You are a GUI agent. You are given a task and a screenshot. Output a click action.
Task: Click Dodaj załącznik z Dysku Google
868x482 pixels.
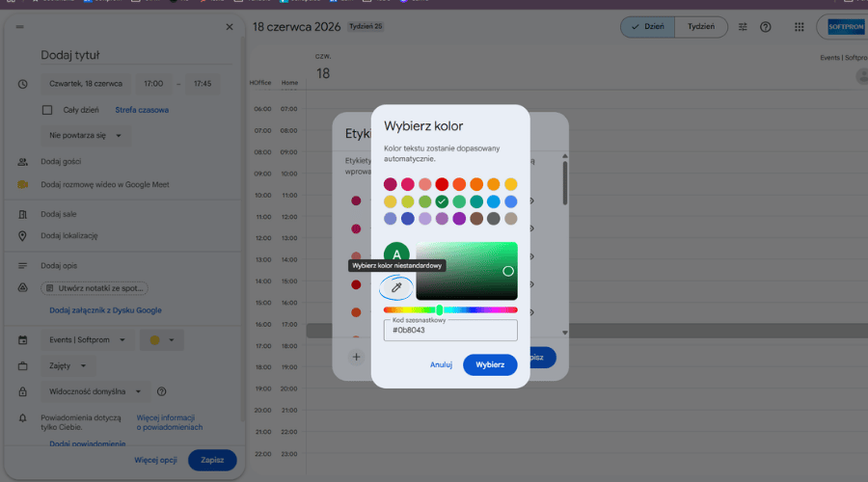106,310
